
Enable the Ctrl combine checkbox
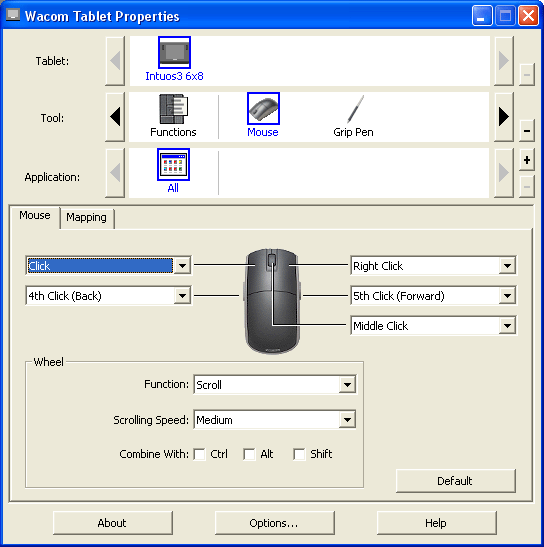[x=199, y=454]
